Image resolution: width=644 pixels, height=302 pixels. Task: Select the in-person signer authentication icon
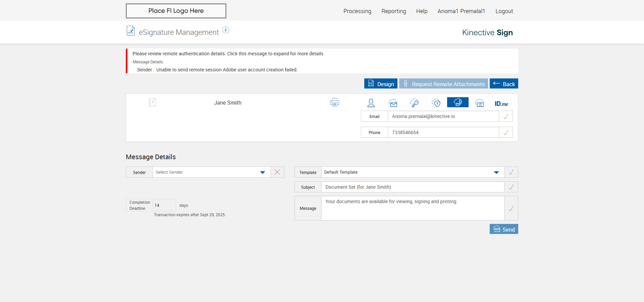pyautogui.click(x=371, y=103)
